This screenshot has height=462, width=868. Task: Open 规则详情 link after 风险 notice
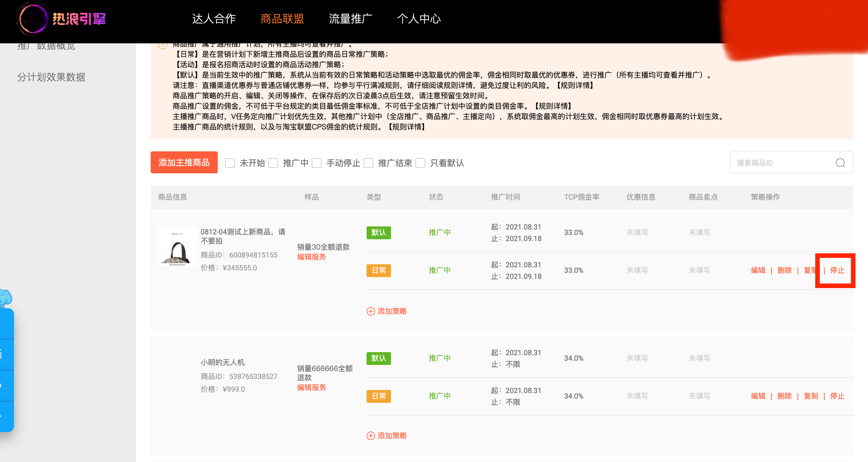[575, 85]
